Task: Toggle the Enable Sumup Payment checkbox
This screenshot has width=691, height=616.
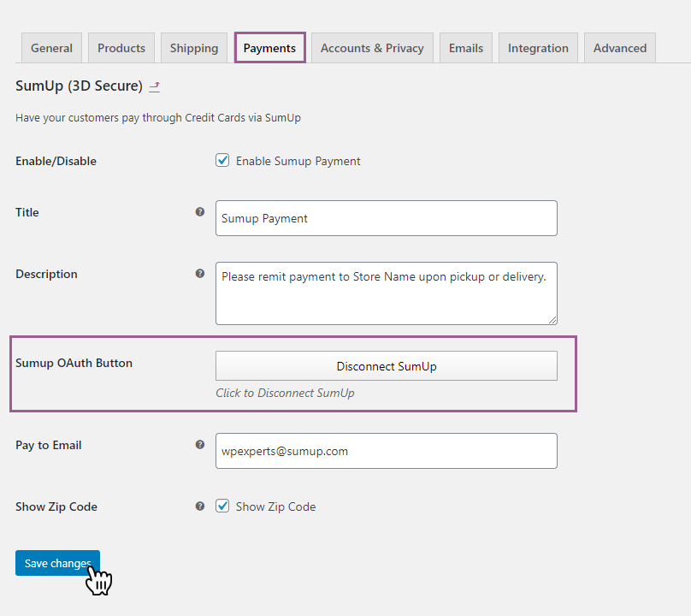Action: coord(222,161)
